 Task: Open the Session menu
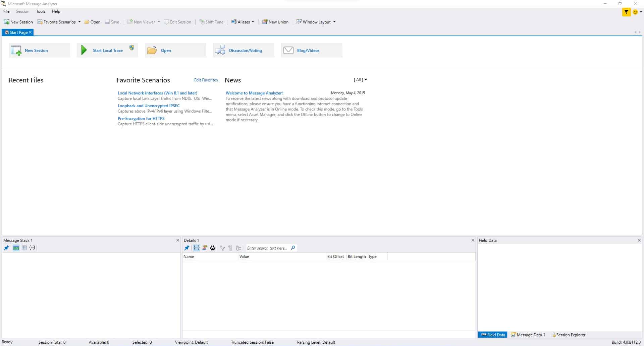click(22, 11)
